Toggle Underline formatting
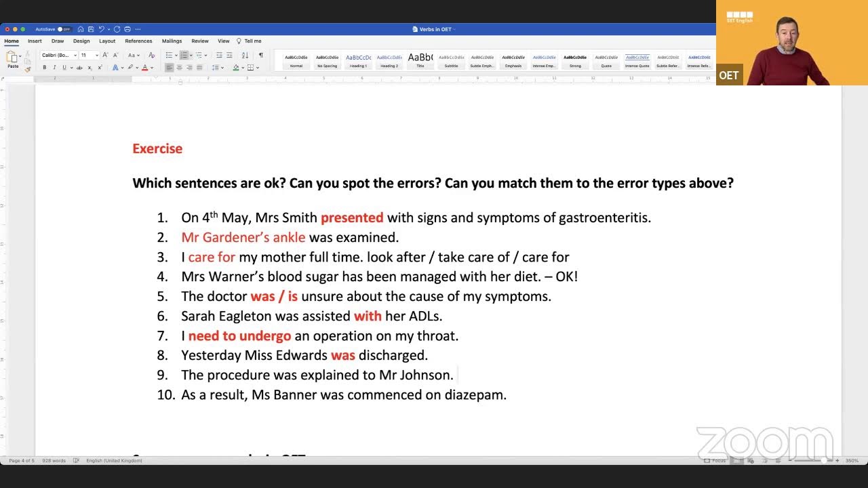The image size is (868, 488). click(x=64, y=68)
